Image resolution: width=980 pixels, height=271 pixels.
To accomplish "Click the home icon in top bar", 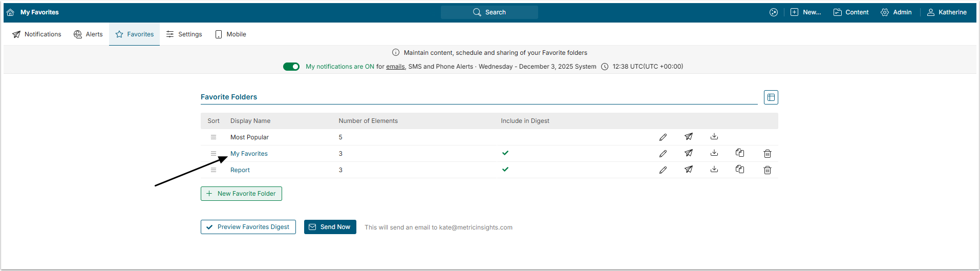I will click(10, 12).
